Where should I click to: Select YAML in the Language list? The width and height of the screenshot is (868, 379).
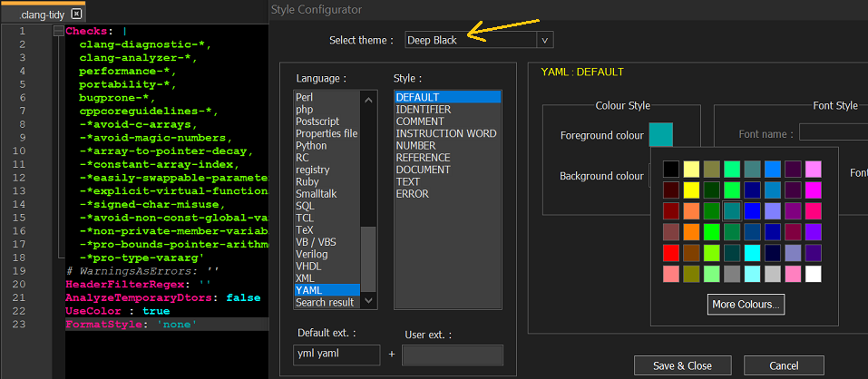coord(327,290)
